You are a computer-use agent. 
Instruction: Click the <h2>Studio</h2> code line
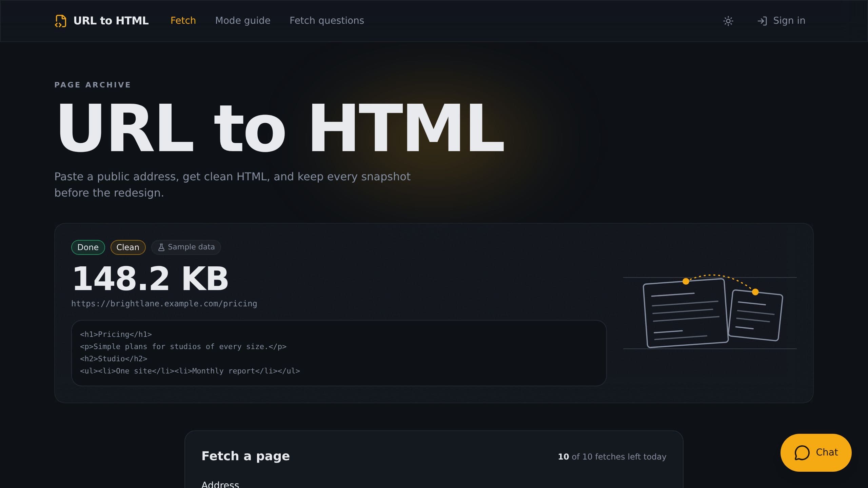tap(114, 359)
